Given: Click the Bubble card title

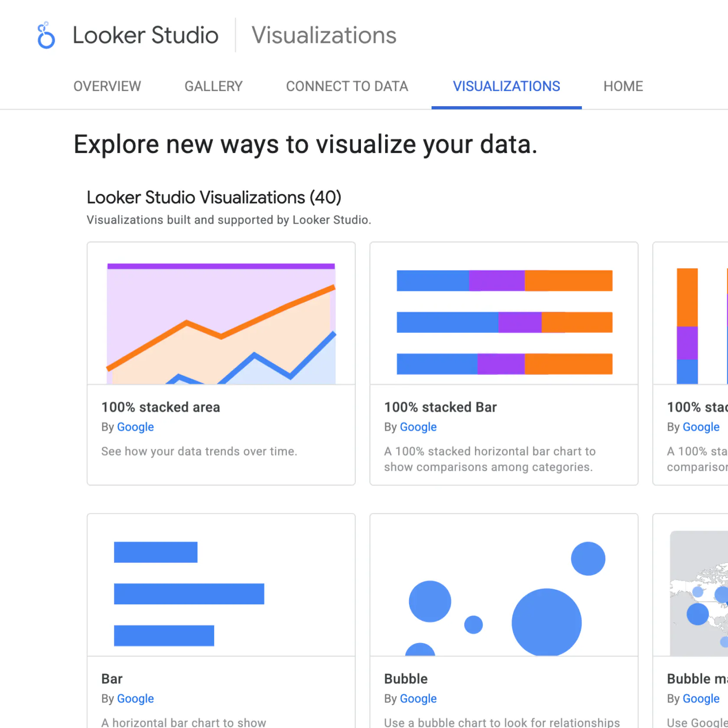Looking at the screenshot, I should [406, 679].
